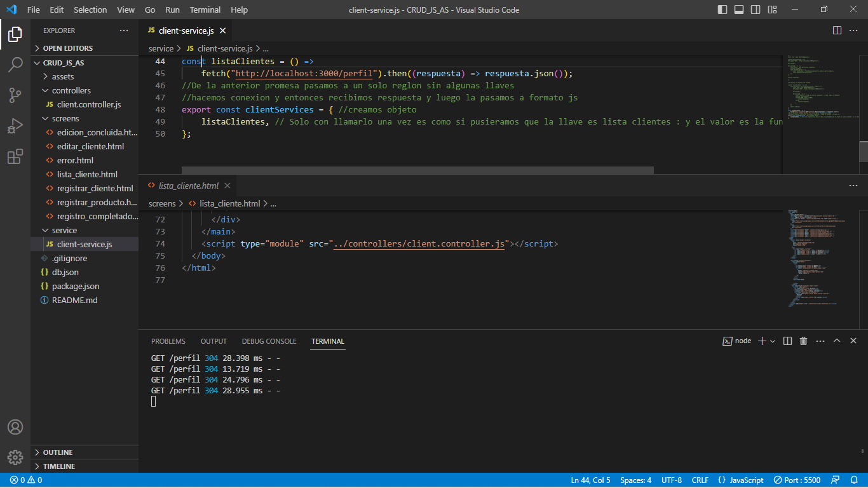Open client.controller.js in explorer

click(x=85, y=104)
